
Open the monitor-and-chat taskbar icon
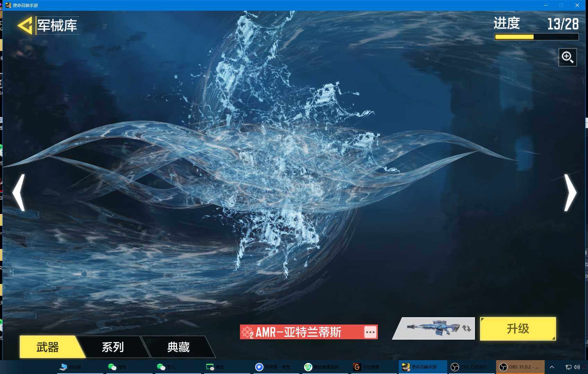click(x=210, y=367)
